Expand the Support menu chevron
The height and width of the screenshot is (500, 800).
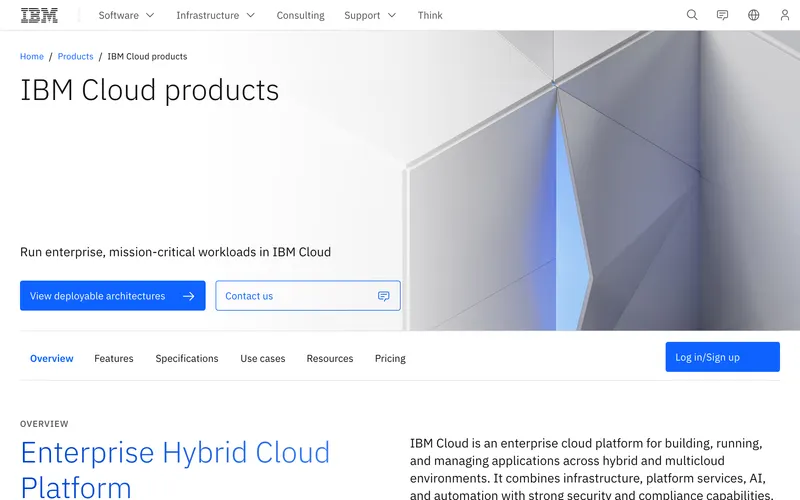pyautogui.click(x=392, y=15)
